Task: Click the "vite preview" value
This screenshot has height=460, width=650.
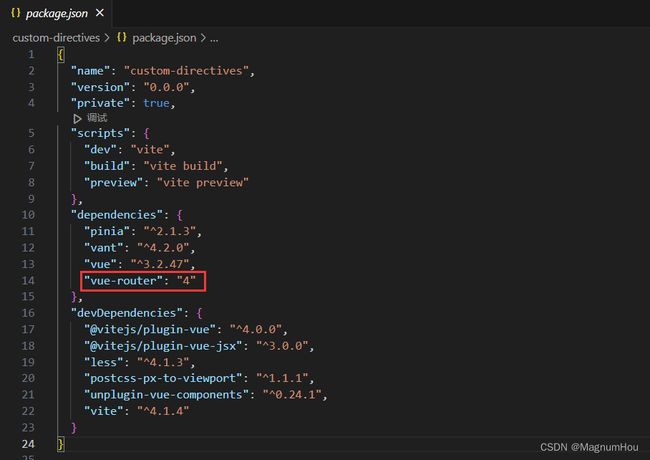Action: point(203,183)
